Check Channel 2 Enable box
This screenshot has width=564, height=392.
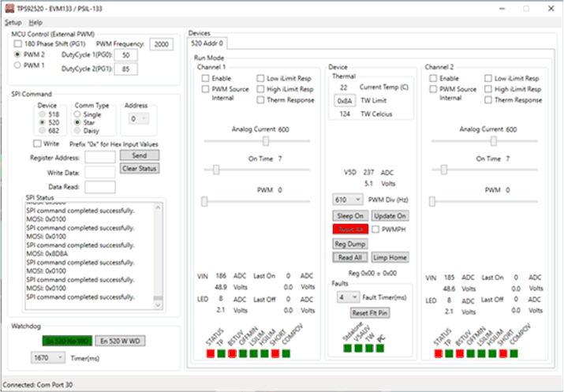point(433,78)
